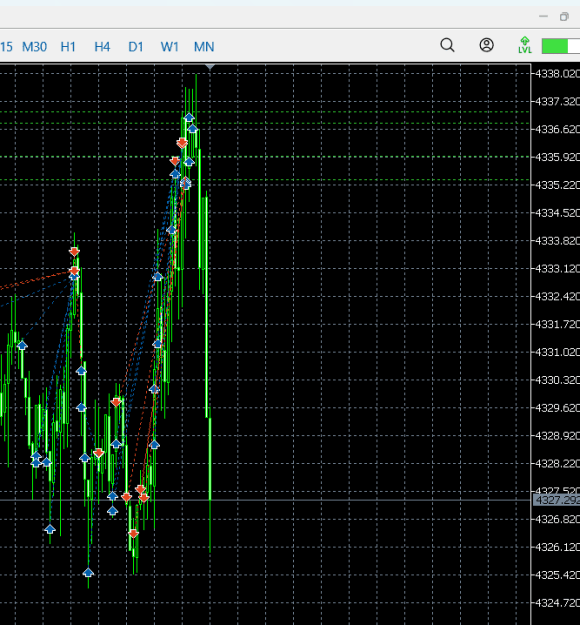The image size is (580, 625).
Task: Choose the MN monthly timeframe
Action: pyautogui.click(x=204, y=47)
